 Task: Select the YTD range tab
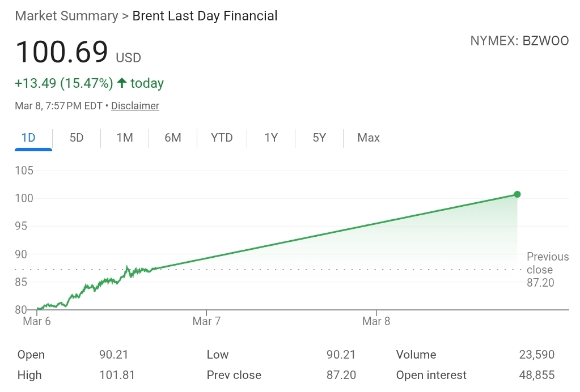tap(222, 138)
